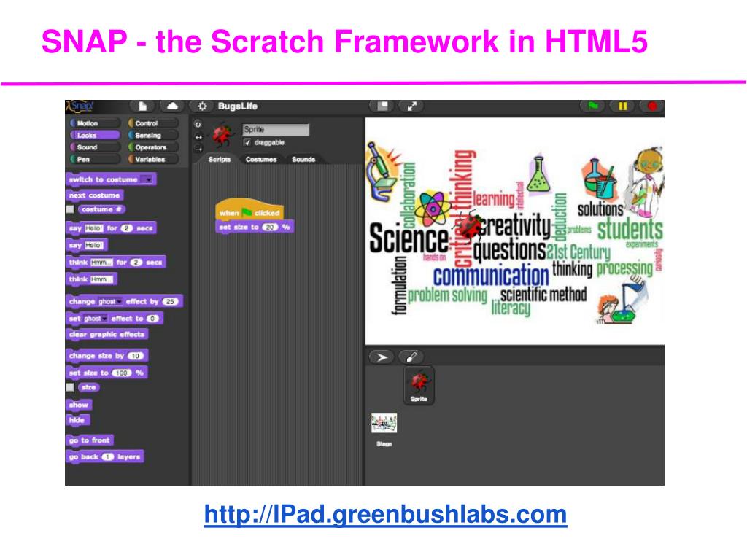
Task: Click the clear graphic effects block
Action: [x=107, y=334]
